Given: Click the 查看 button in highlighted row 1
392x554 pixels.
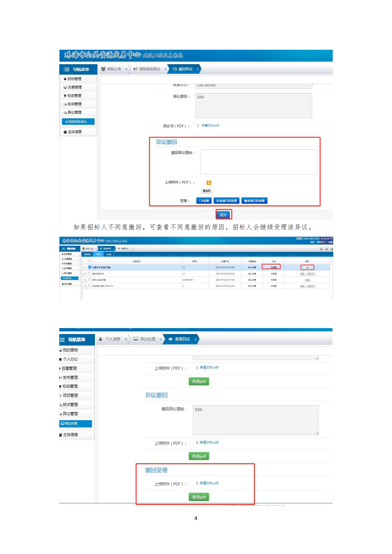Looking at the screenshot, I should coord(307,267).
